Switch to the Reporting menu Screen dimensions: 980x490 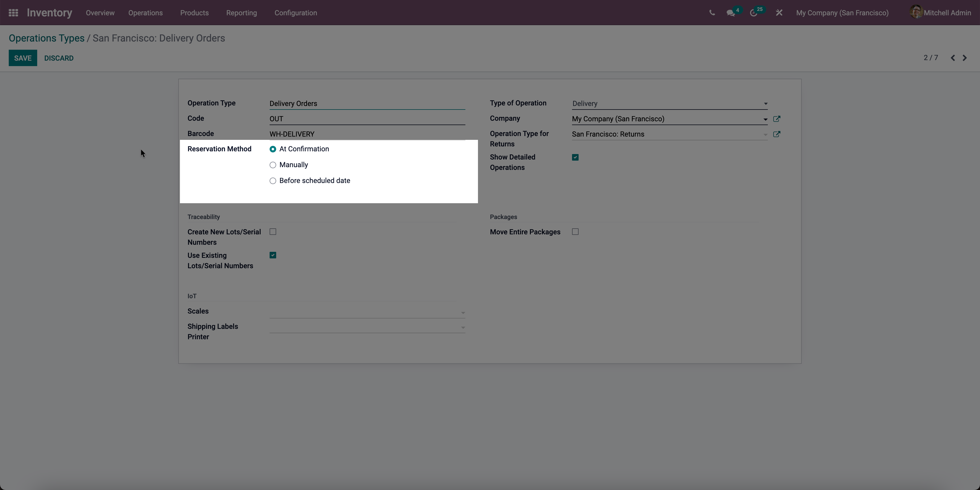coord(241,13)
